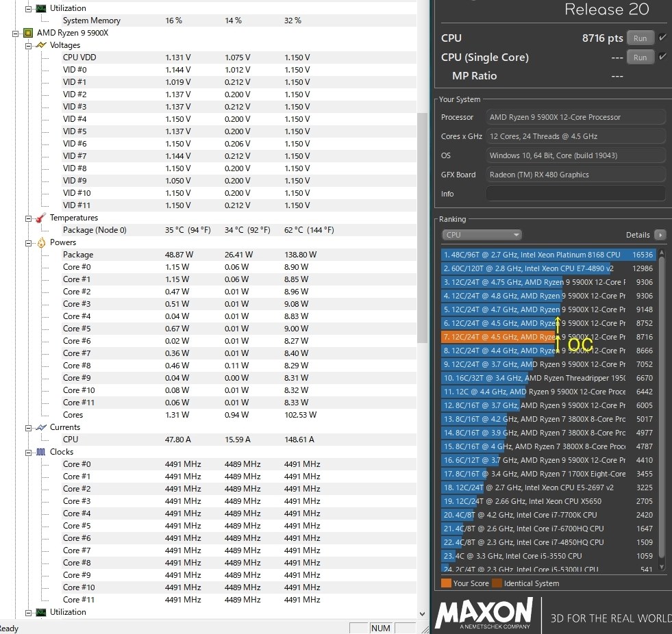This screenshot has width=672, height=634.
Task: Click the GFX Board Radeon RX 480 value
Action: pyautogui.click(x=575, y=175)
